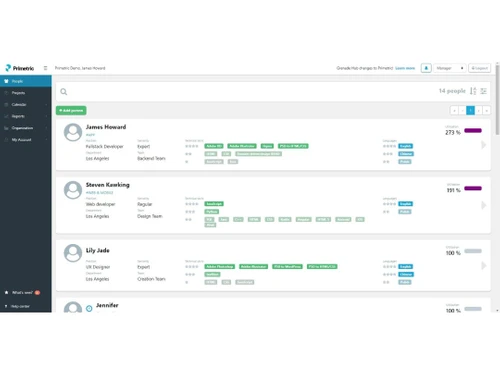Click the Primetric logo
The height and width of the screenshot is (375, 500).
coord(20,68)
